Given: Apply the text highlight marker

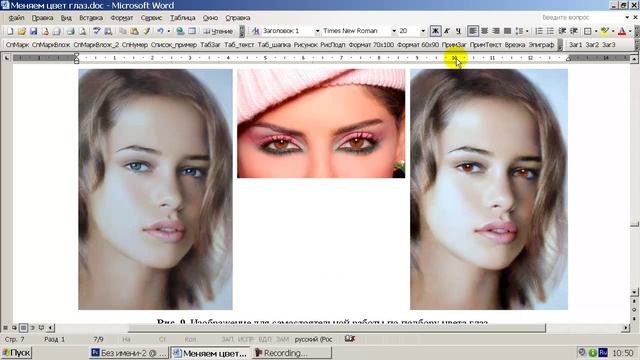Looking at the screenshot, I should tap(604, 31).
